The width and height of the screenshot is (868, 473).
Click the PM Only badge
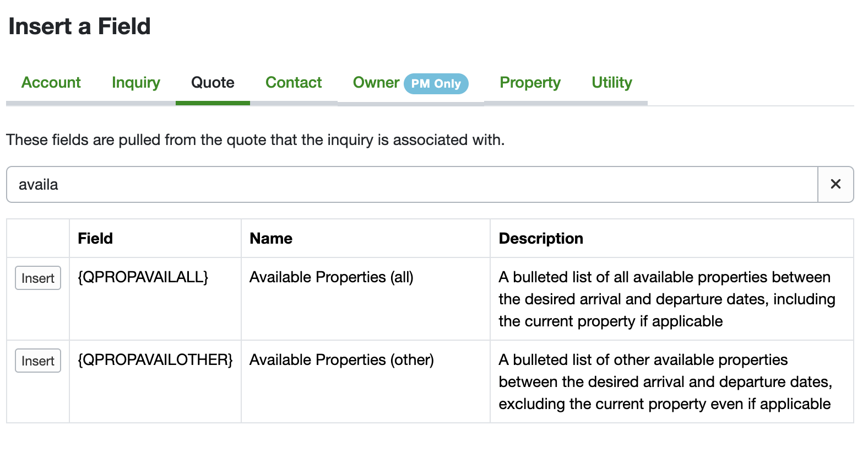click(x=436, y=84)
